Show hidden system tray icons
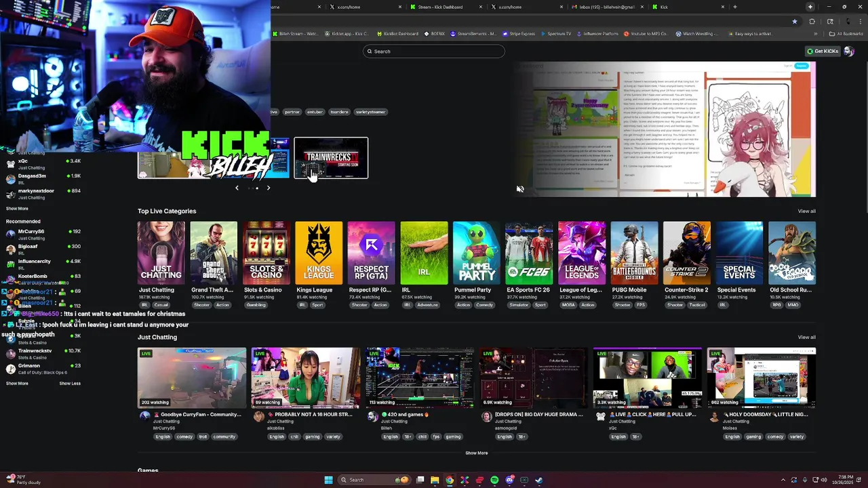This screenshot has width=868, height=488. point(783,480)
